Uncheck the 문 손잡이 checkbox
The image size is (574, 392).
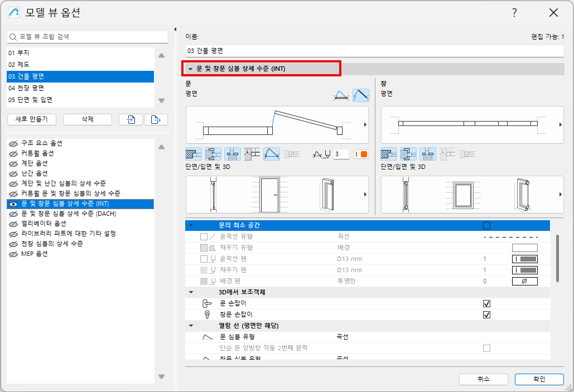click(x=486, y=303)
